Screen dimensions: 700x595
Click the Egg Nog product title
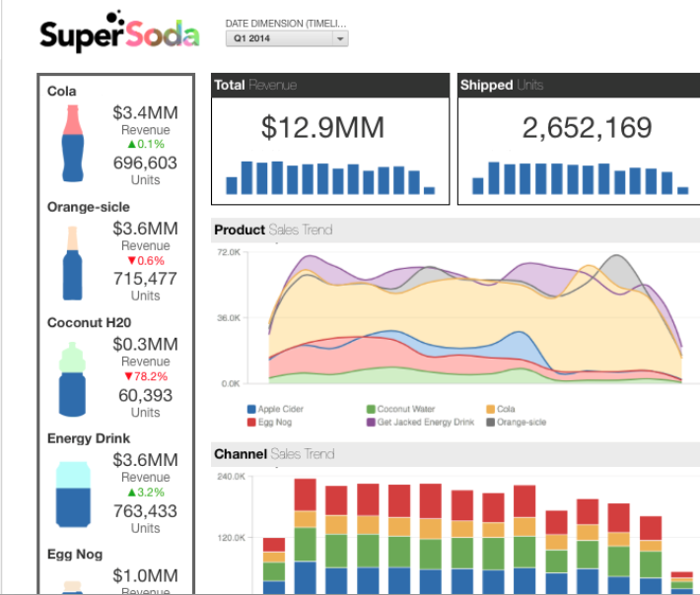coord(75,555)
